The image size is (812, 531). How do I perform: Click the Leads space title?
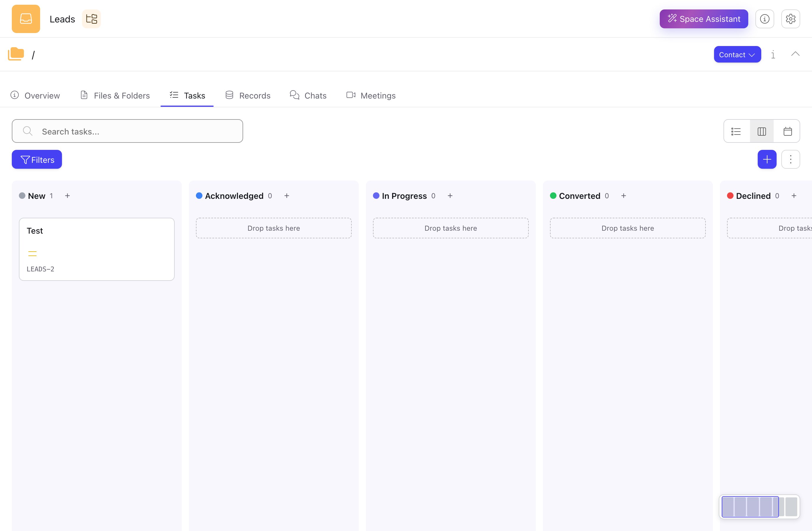point(62,19)
